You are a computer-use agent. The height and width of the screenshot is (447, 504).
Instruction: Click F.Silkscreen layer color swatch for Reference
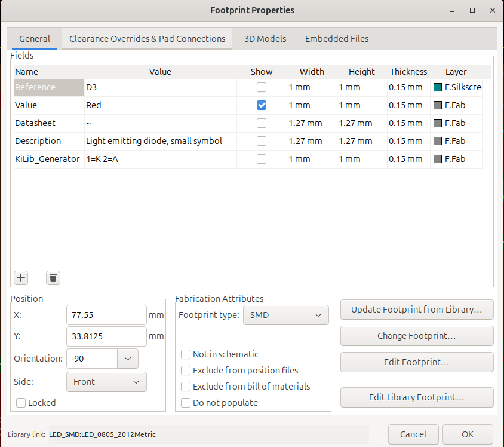coord(438,87)
